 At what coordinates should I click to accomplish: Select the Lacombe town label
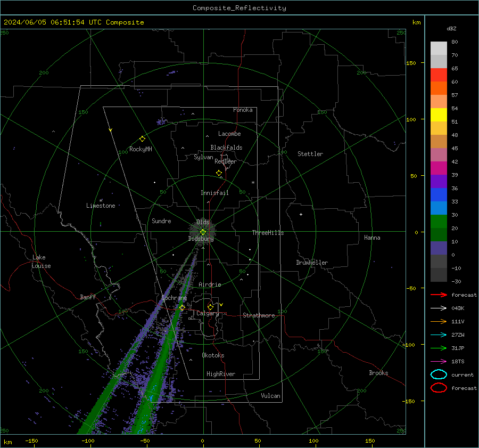pos(229,134)
